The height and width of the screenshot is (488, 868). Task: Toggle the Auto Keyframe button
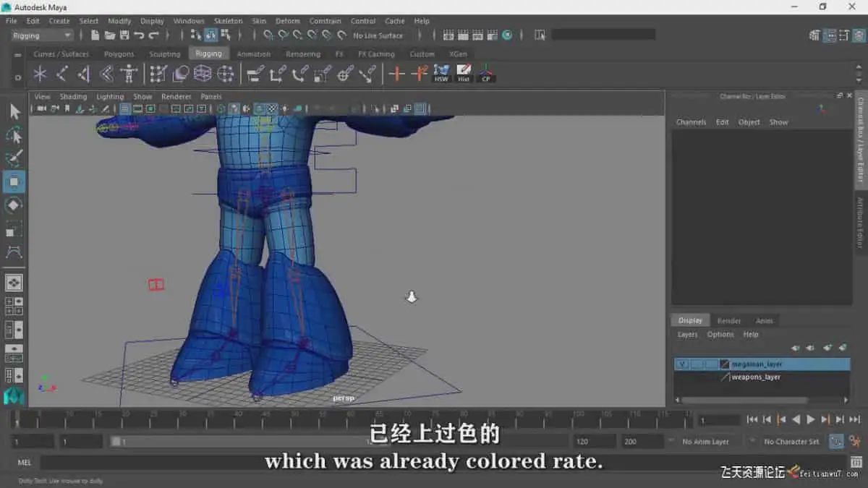pos(836,441)
